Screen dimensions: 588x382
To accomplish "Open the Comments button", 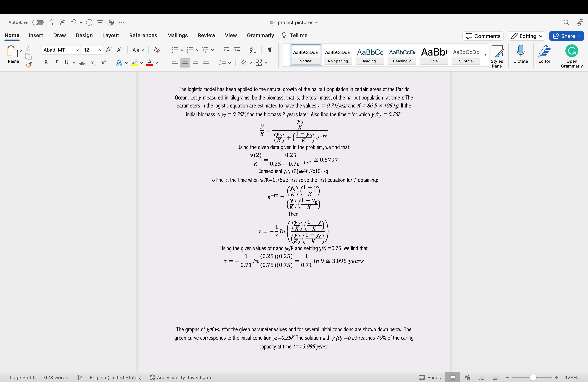I will click(483, 36).
